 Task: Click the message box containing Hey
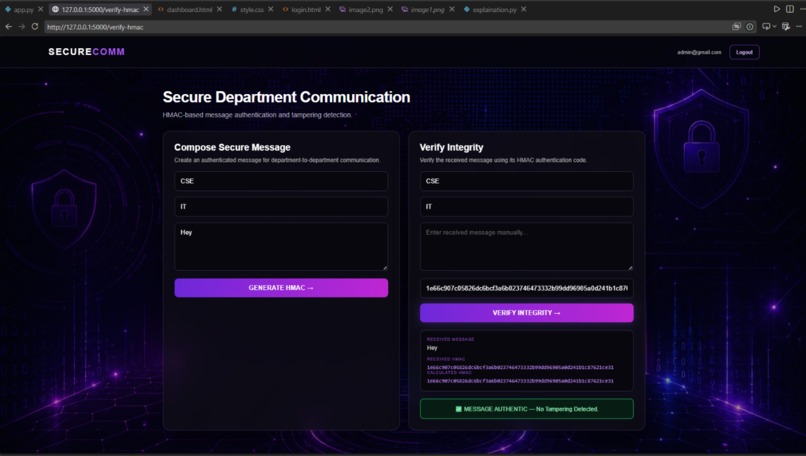pyautogui.click(x=281, y=246)
